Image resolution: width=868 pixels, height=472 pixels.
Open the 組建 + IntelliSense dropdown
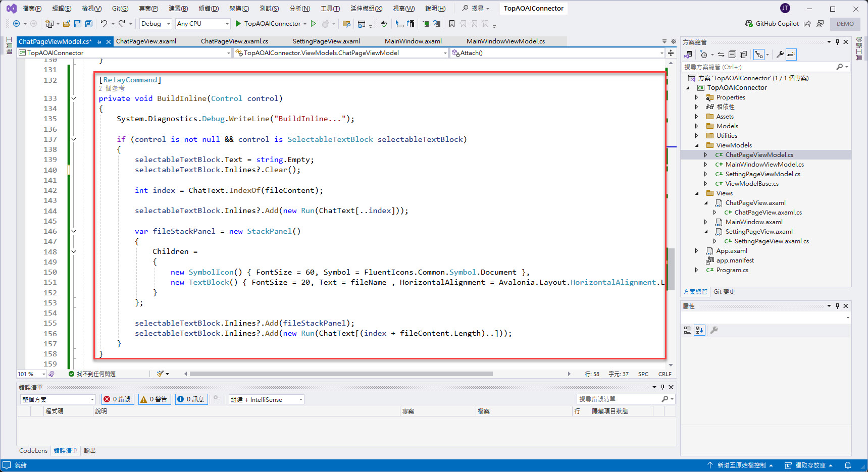267,399
